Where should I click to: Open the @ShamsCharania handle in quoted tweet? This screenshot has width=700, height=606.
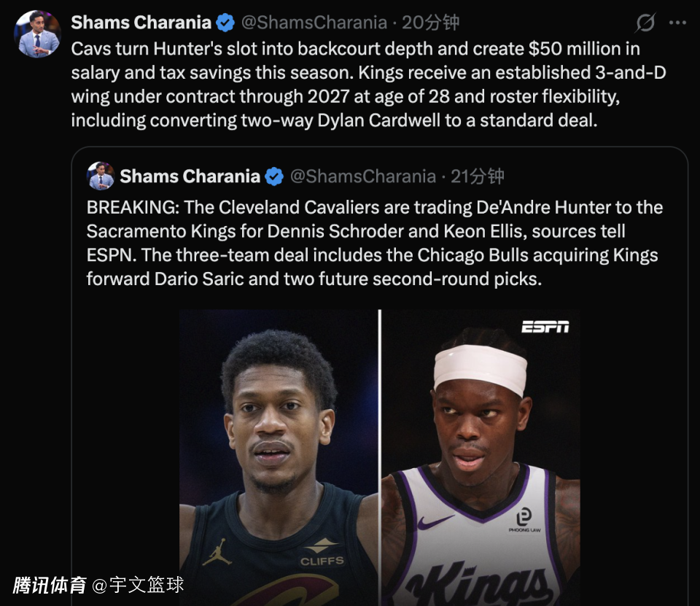tap(362, 176)
